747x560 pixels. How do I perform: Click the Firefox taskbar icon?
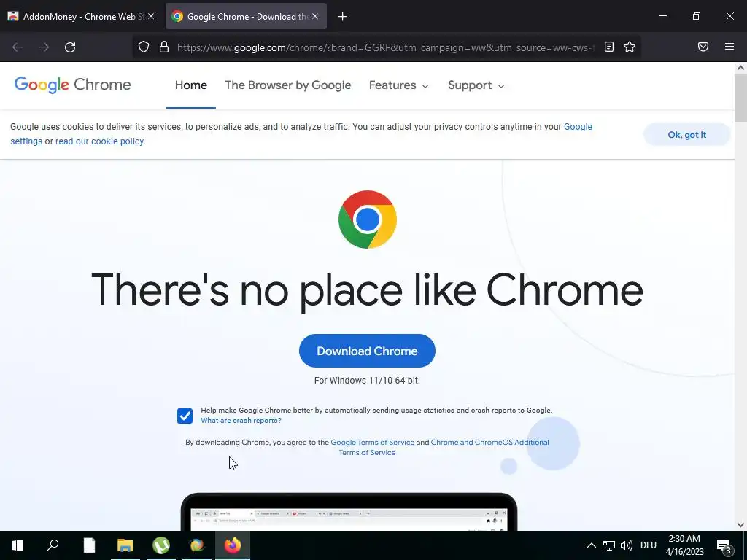tap(233, 545)
